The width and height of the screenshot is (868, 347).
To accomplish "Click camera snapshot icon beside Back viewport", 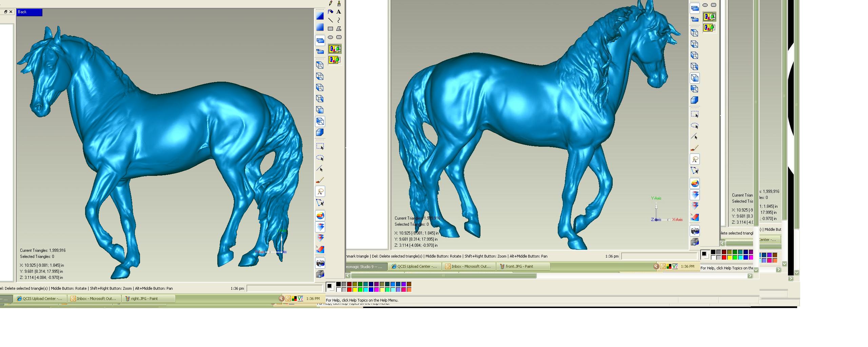I will (320, 263).
